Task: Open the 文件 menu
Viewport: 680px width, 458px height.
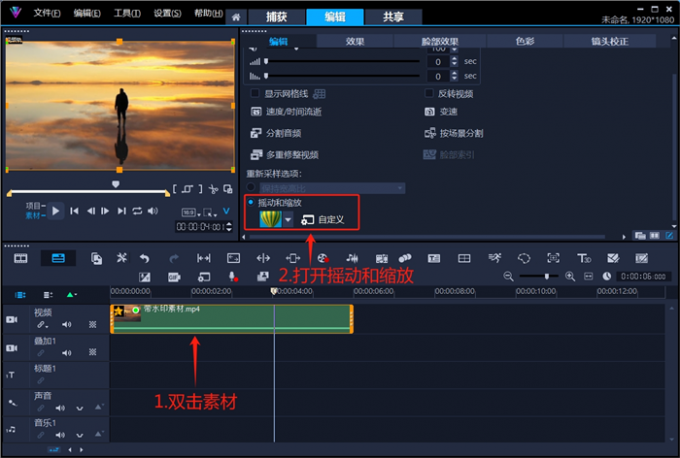Action: (x=47, y=13)
